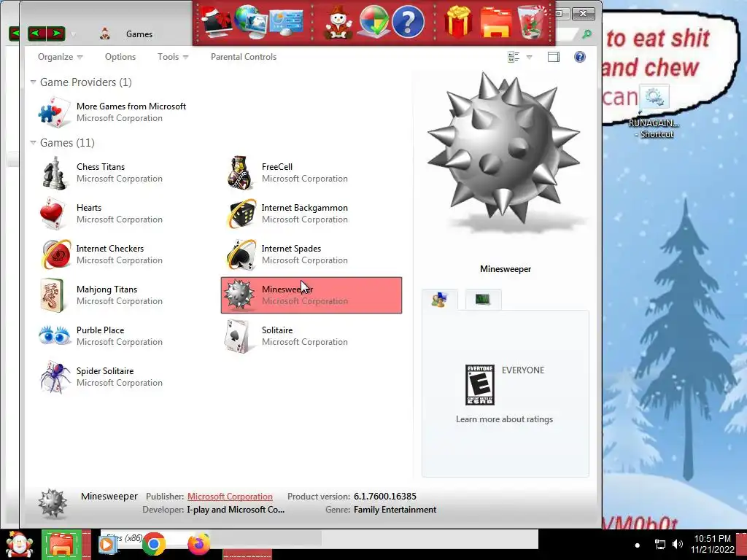Screen dimensions: 747x560
Task: Launch Firefox from the taskbar
Action: pos(198,544)
